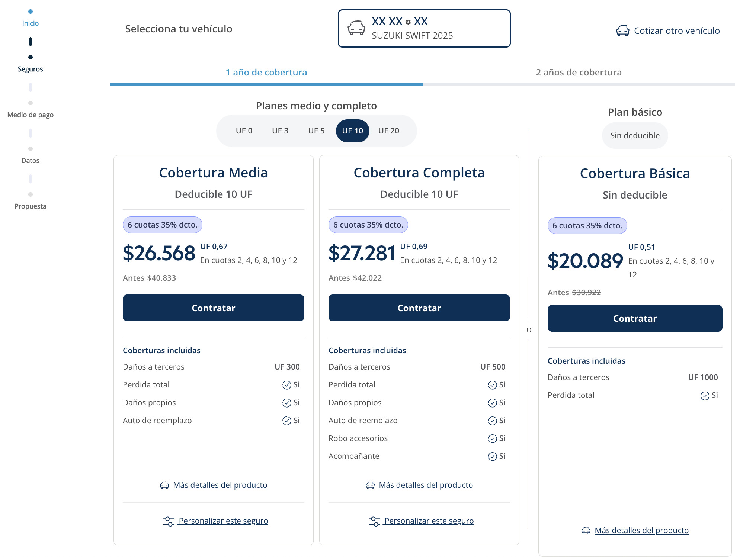
Task: Go back to Inicio in the progress sidebar
Action: tap(31, 23)
